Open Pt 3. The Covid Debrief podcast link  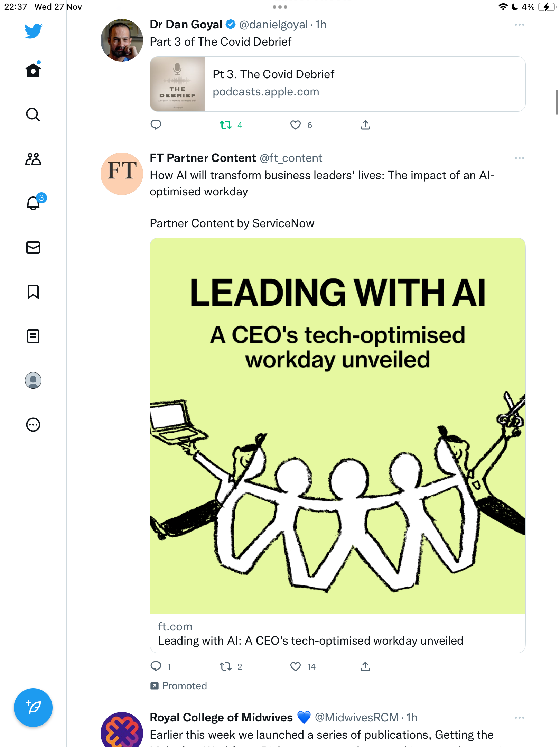pos(338,84)
